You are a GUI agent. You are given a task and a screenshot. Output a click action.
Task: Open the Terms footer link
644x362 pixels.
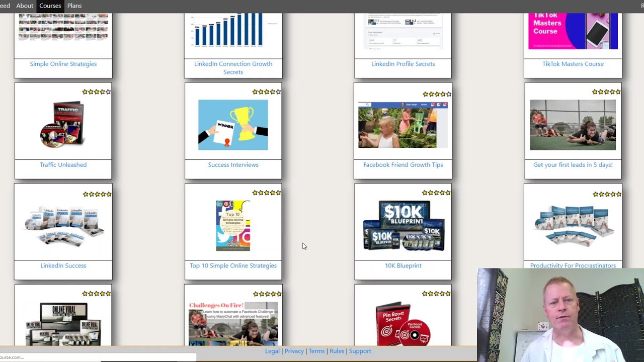(316, 351)
